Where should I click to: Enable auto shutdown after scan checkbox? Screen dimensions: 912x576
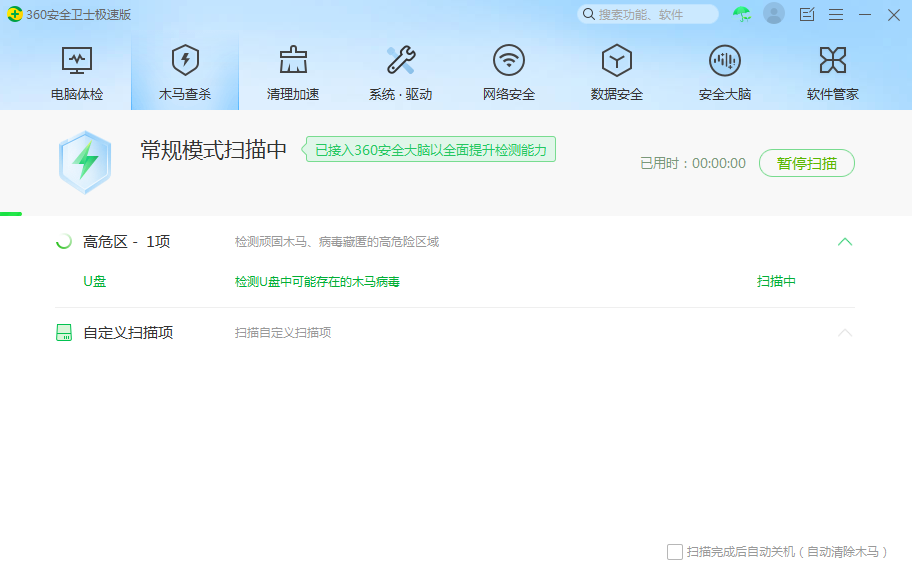pos(675,552)
